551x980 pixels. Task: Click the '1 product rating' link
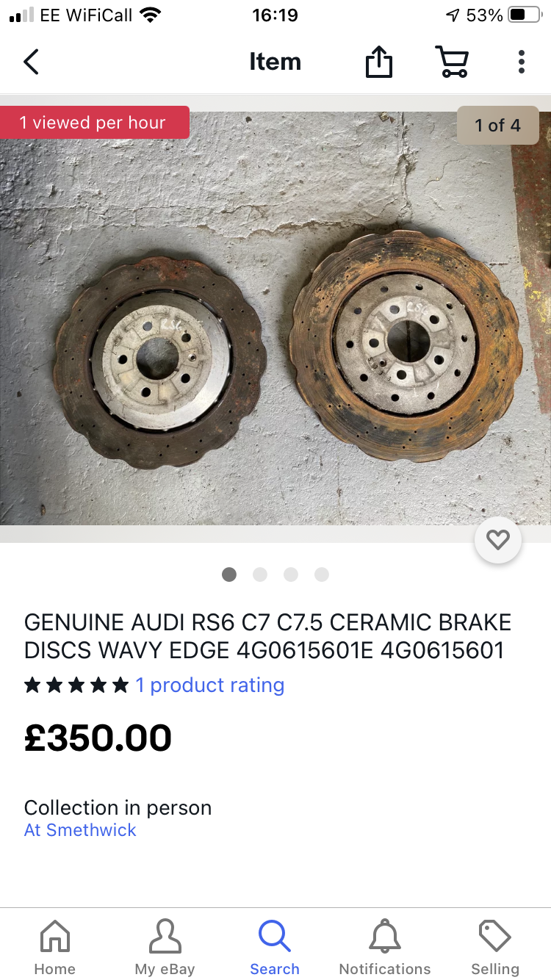click(210, 685)
